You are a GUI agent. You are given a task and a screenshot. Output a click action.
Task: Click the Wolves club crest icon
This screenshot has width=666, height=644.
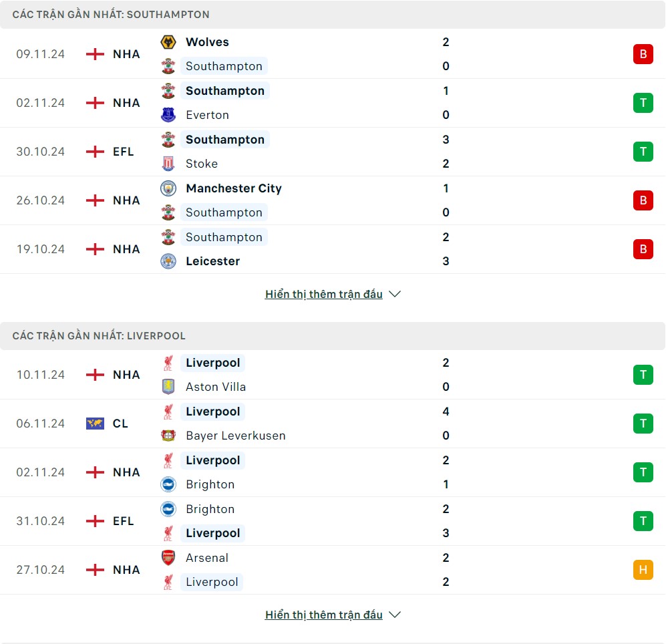168,42
